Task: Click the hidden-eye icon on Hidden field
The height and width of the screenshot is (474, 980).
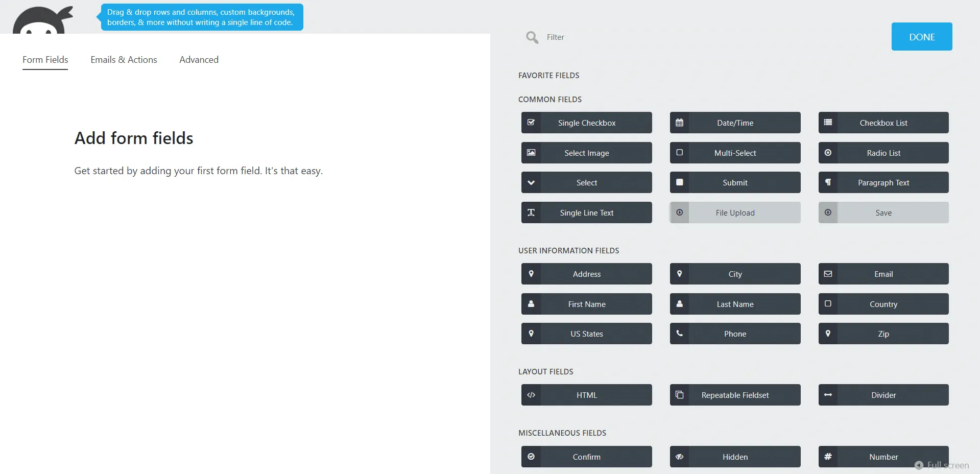Action: pos(679,457)
